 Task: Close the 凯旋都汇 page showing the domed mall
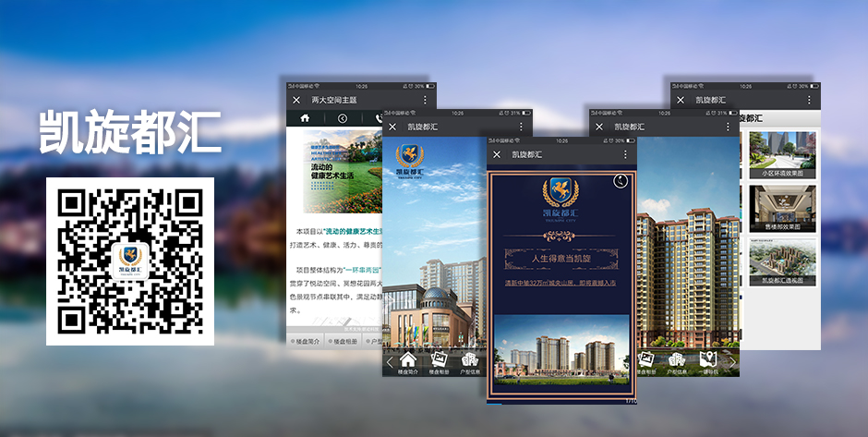pyautogui.click(x=392, y=127)
